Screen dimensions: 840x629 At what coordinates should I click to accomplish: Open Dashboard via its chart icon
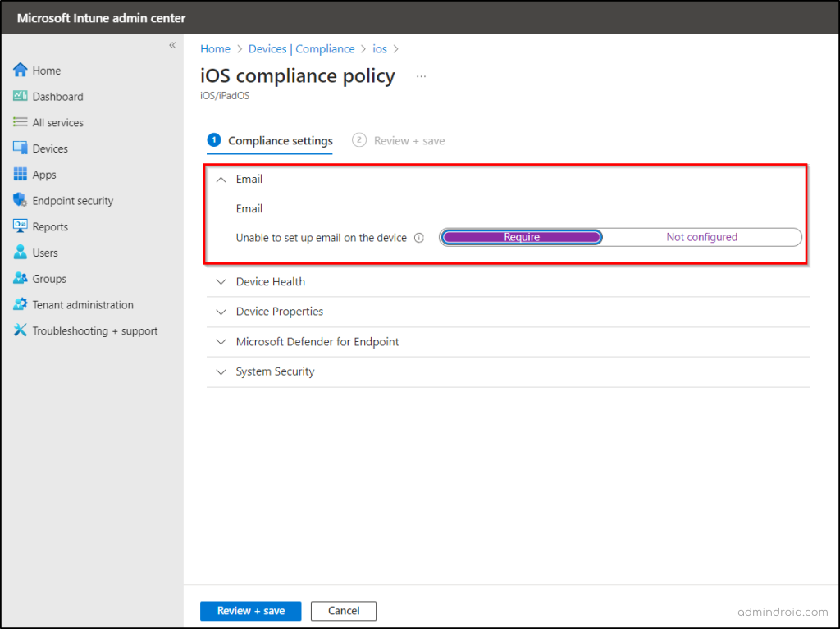[x=21, y=97]
